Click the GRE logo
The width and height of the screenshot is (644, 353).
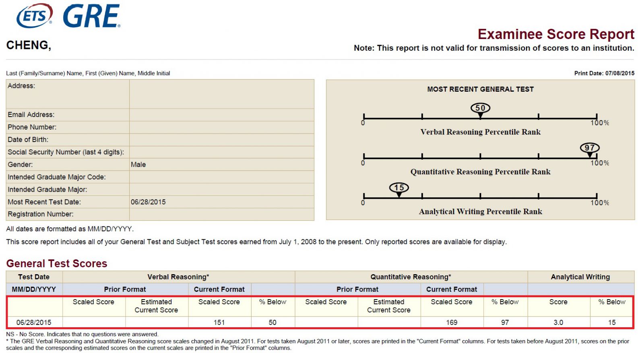pyautogui.click(x=91, y=16)
